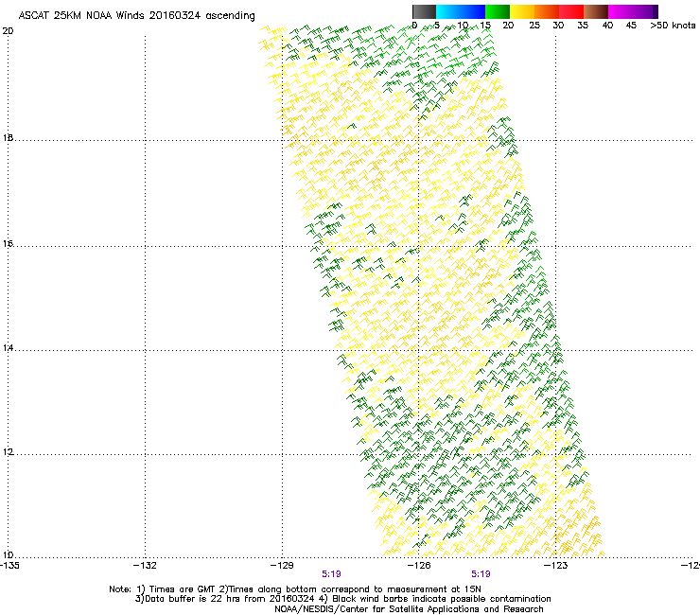
Task: Click the note line '3)Data buffer is 22 hrs'
Action: point(342,599)
